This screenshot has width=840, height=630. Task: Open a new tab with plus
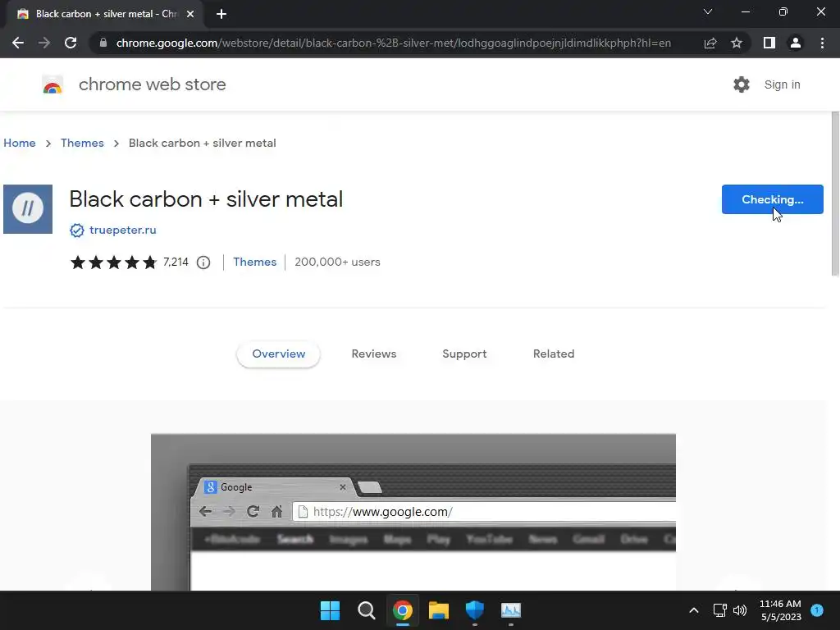221,14
